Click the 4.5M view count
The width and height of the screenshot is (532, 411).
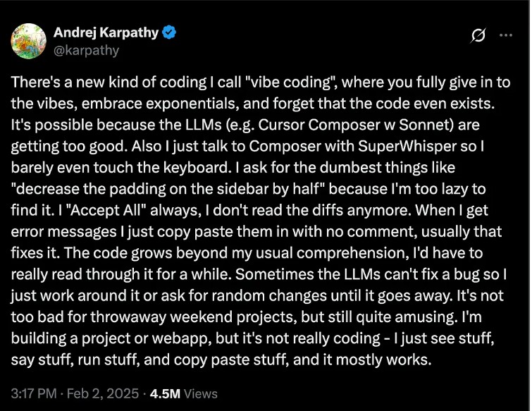click(165, 393)
